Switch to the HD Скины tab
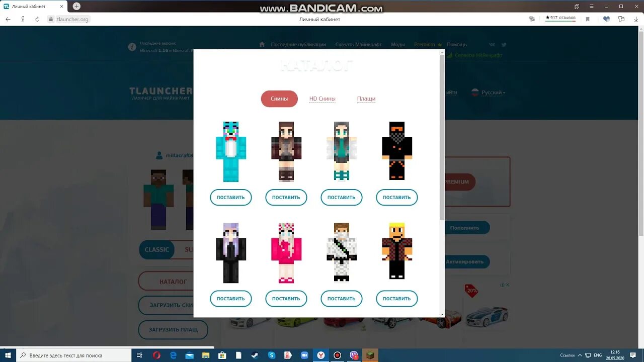 click(x=322, y=99)
